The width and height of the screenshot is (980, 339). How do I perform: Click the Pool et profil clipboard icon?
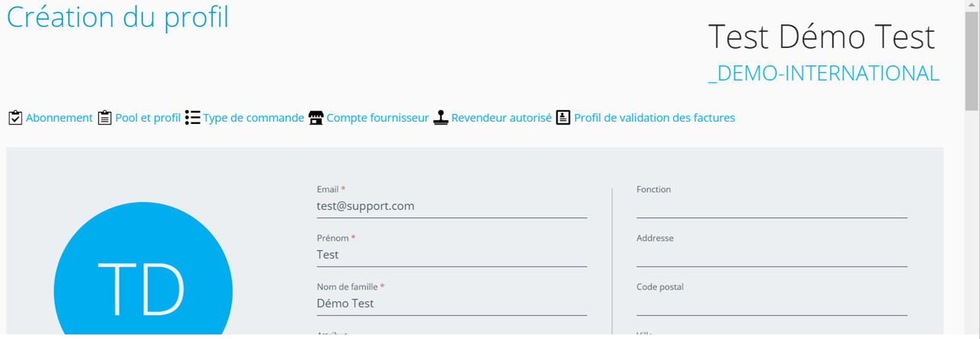pyautogui.click(x=105, y=118)
